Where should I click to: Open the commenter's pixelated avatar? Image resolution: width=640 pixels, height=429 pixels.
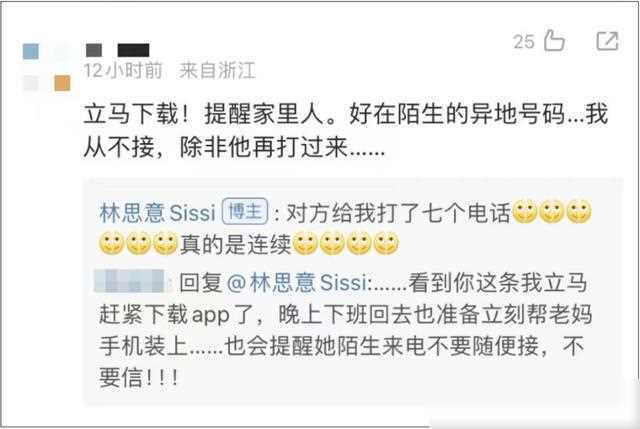pyautogui.click(x=46, y=67)
